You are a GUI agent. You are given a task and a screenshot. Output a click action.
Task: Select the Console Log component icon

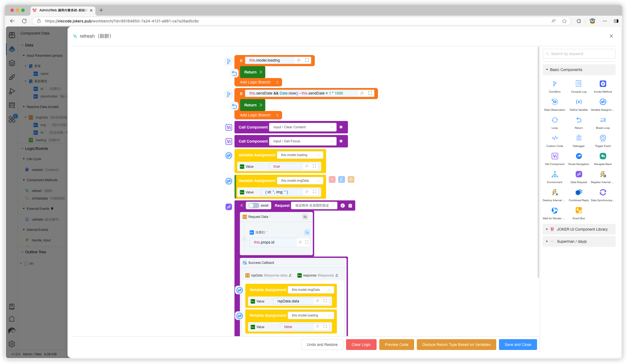[x=578, y=84]
